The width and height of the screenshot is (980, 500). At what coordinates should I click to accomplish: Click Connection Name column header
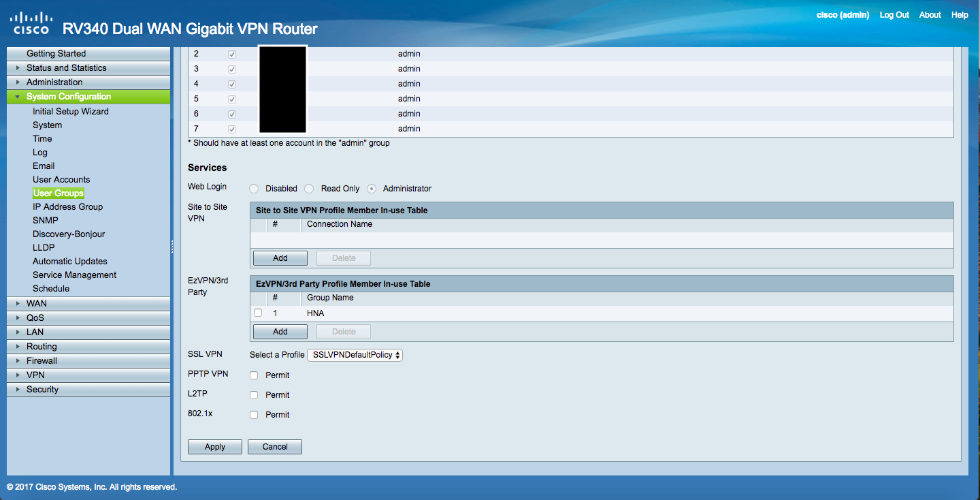(x=340, y=224)
